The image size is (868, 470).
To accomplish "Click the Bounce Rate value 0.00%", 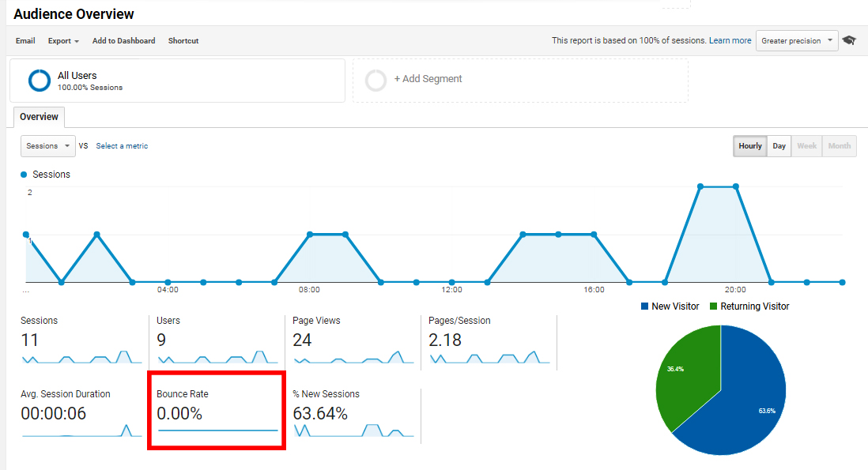I will pyautogui.click(x=179, y=414).
